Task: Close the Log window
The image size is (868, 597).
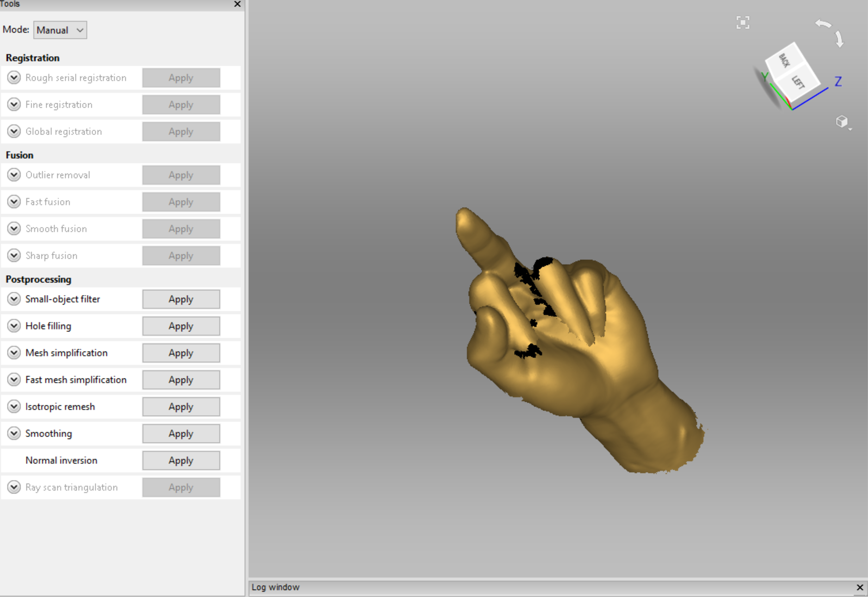Action: [x=860, y=587]
